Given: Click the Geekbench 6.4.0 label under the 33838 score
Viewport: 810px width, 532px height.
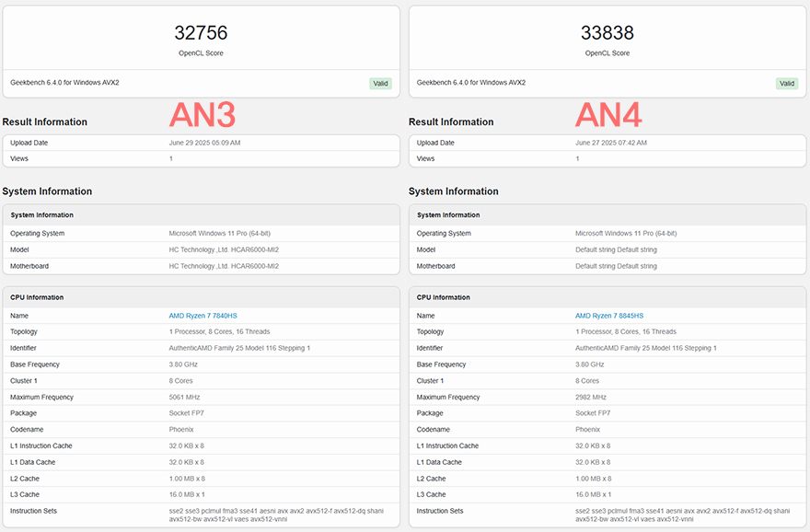Looking at the screenshot, I should (x=471, y=83).
